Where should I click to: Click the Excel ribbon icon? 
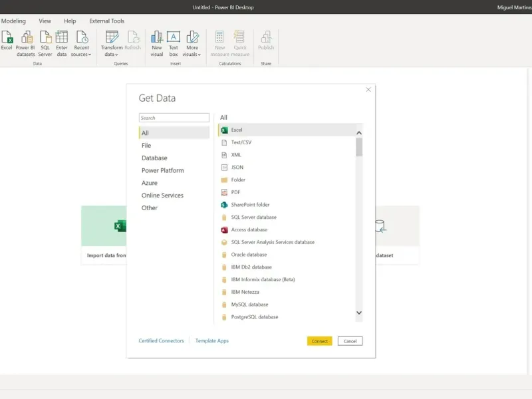(x=7, y=37)
